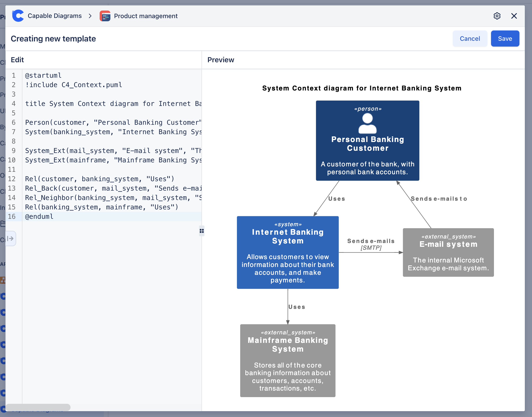532x417 pixels.
Task: Cancel template creation
Action: point(470,39)
